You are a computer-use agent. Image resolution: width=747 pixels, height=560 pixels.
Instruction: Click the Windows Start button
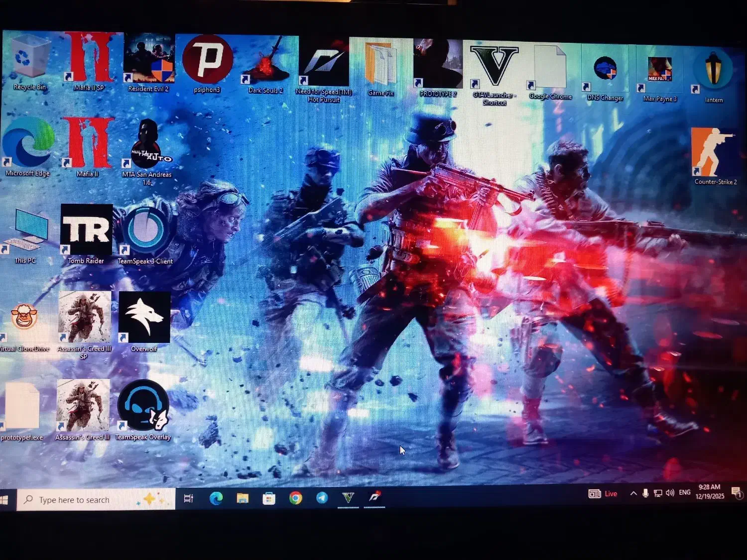[5, 499]
